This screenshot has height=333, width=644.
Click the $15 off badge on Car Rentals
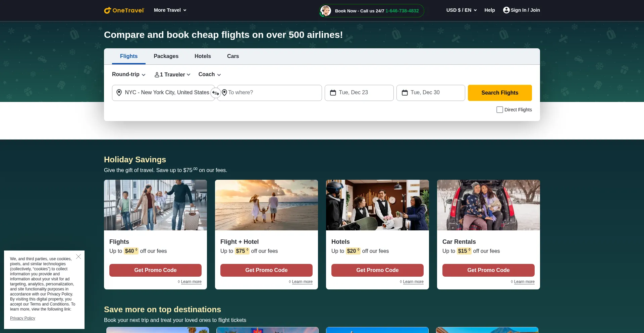point(464,251)
